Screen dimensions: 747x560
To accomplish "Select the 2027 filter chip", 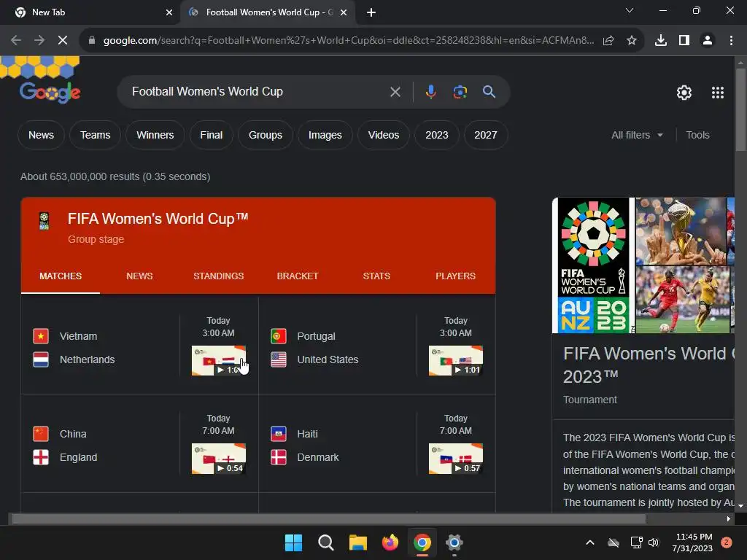I will click(x=485, y=135).
